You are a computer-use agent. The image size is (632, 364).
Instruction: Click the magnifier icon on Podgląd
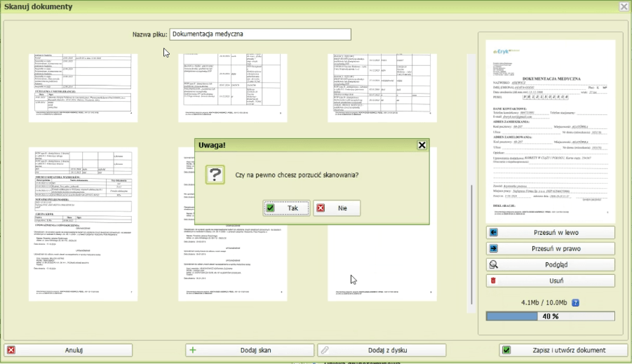tap(494, 265)
